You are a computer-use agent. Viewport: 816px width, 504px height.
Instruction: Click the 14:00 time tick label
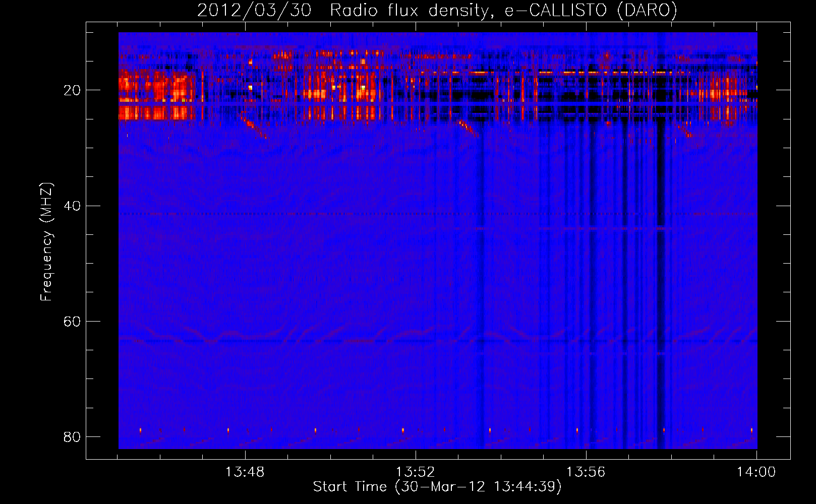(756, 472)
